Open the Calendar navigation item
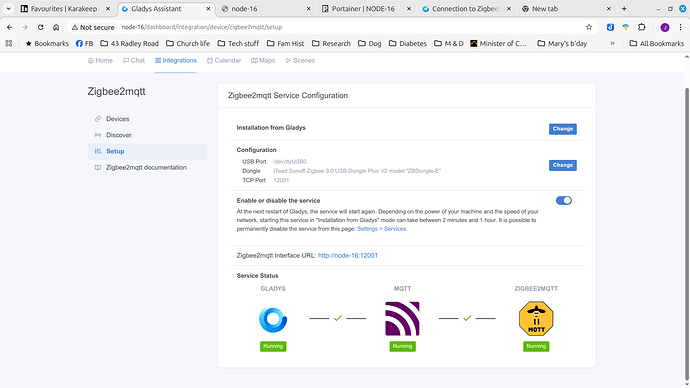Screen dimensions: 690x388 (x=224, y=60)
